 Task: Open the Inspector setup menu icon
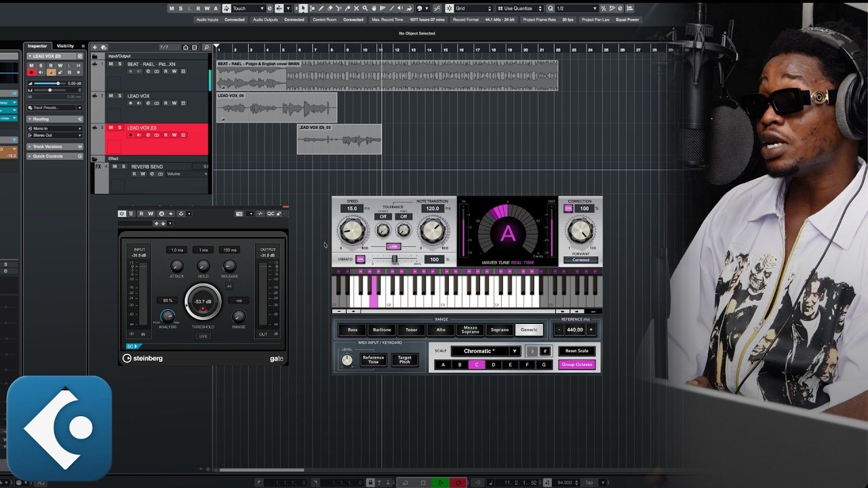83,46
